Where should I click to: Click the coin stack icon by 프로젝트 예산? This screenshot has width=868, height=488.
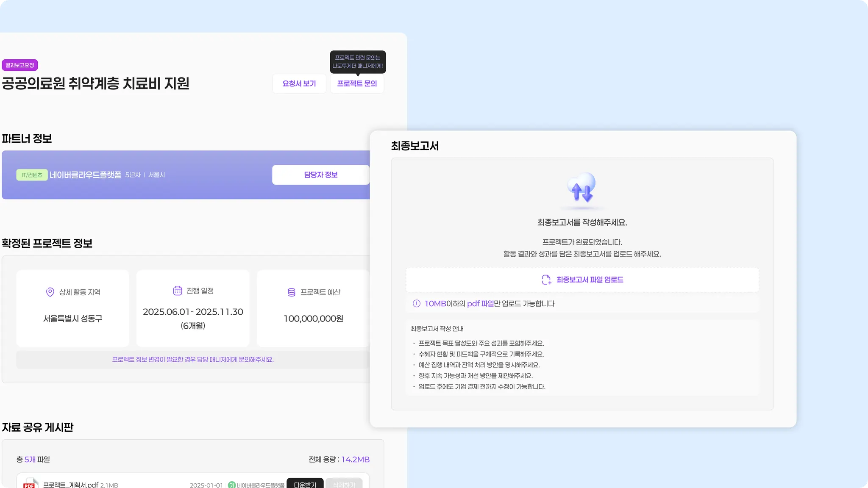(x=292, y=292)
